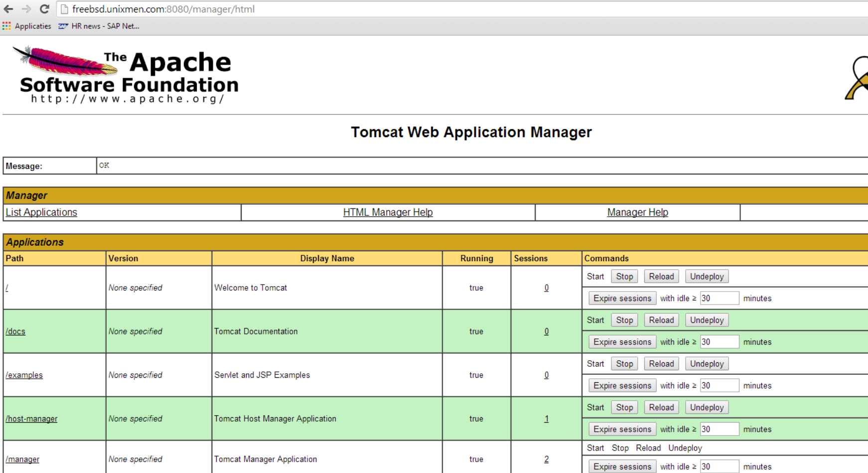
Task: Open the /manager application path
Action: [x=22, y=459]
